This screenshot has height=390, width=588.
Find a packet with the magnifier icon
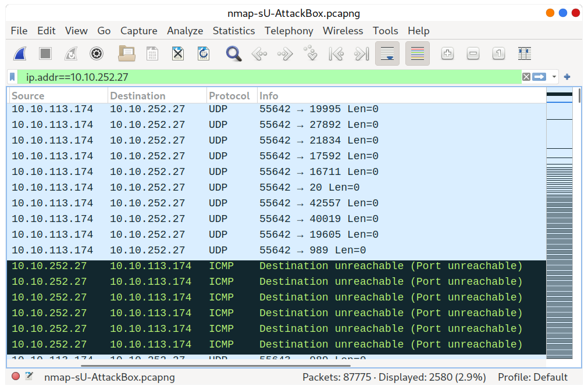point(233,53)
